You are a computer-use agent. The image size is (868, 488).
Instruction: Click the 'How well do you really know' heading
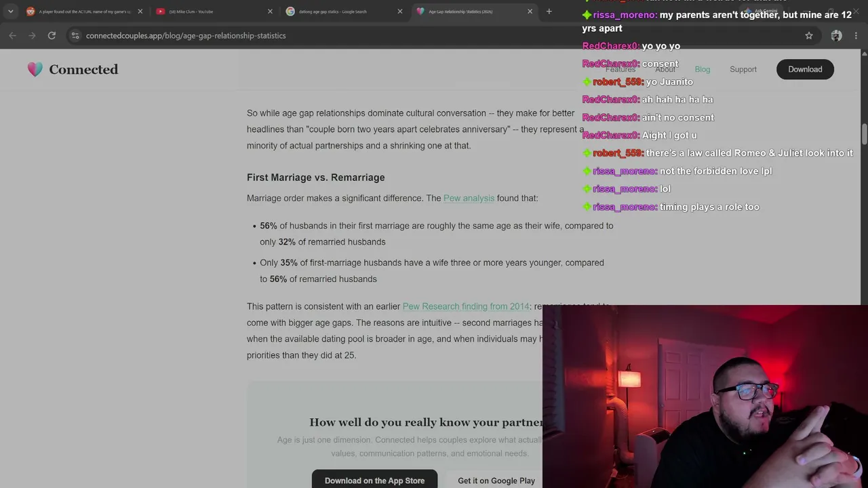point(426,422)
